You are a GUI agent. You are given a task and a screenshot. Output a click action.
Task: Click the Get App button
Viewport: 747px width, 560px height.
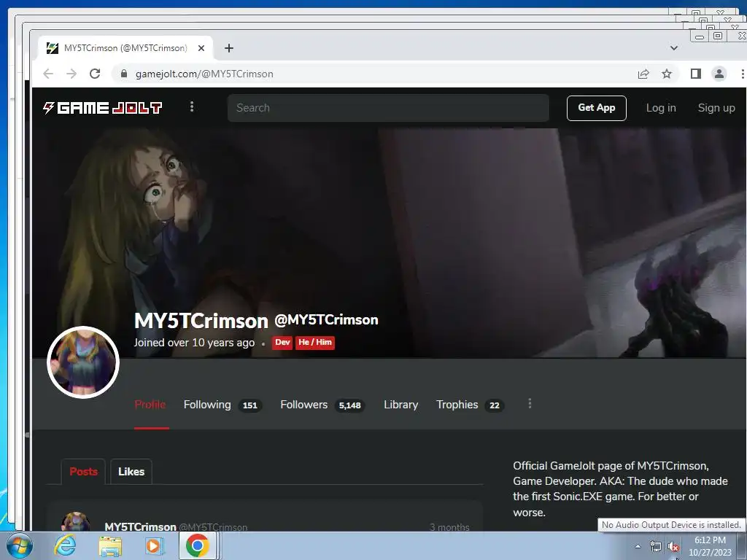click(597, 108)
